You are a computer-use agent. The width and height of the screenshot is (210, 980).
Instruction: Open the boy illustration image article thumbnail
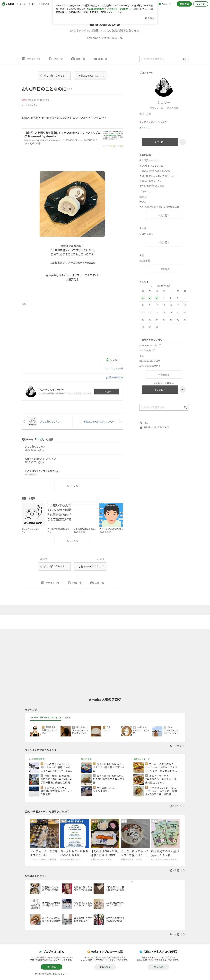pos(111,515)
